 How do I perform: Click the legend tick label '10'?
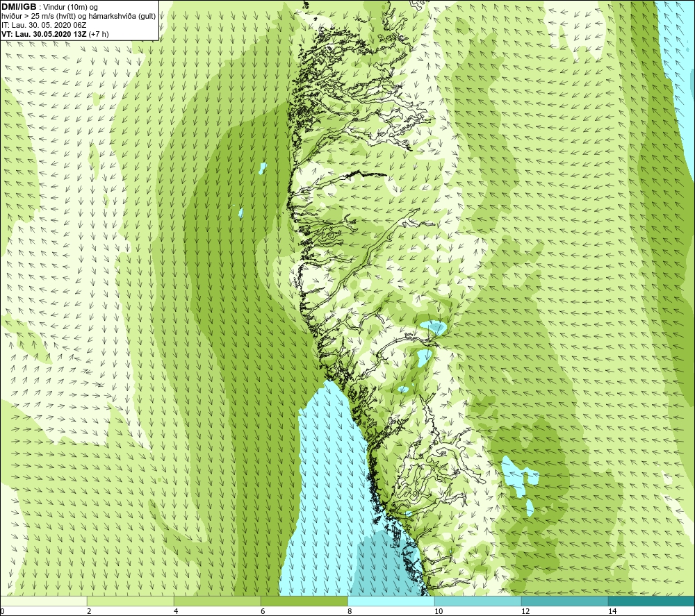pos(439,611)
